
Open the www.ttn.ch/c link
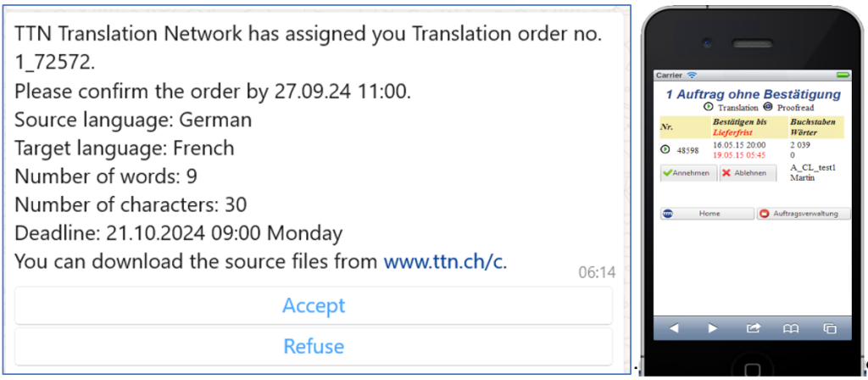click(x=444, y=261)
